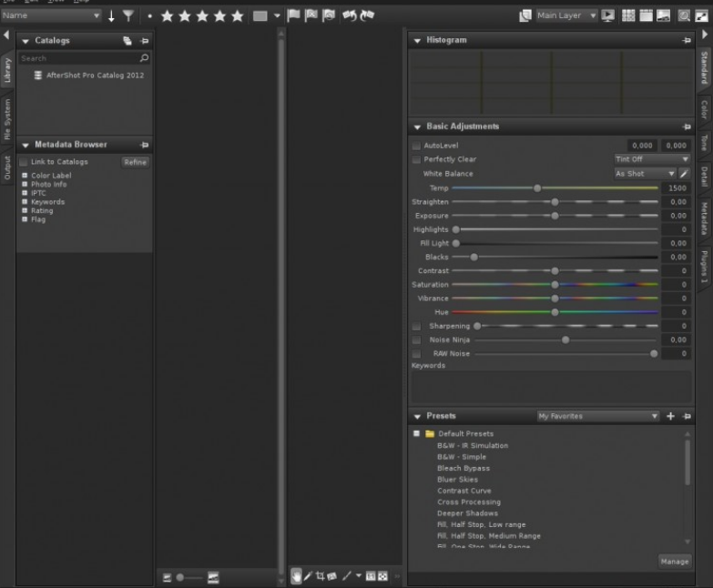Image resolution: width=713 pixels, height=588 pixels.
Task: Select the straighten tool icon
Action: click(332, 576)
